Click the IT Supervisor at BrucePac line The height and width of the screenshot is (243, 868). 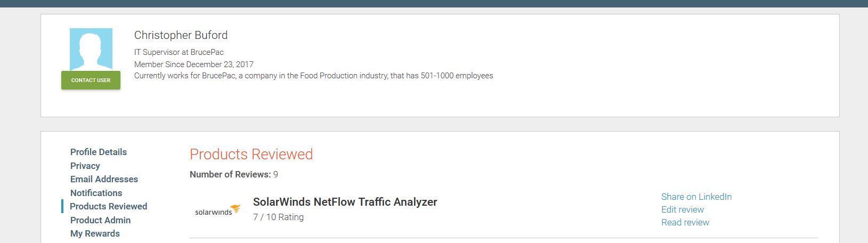pos(179,52)
